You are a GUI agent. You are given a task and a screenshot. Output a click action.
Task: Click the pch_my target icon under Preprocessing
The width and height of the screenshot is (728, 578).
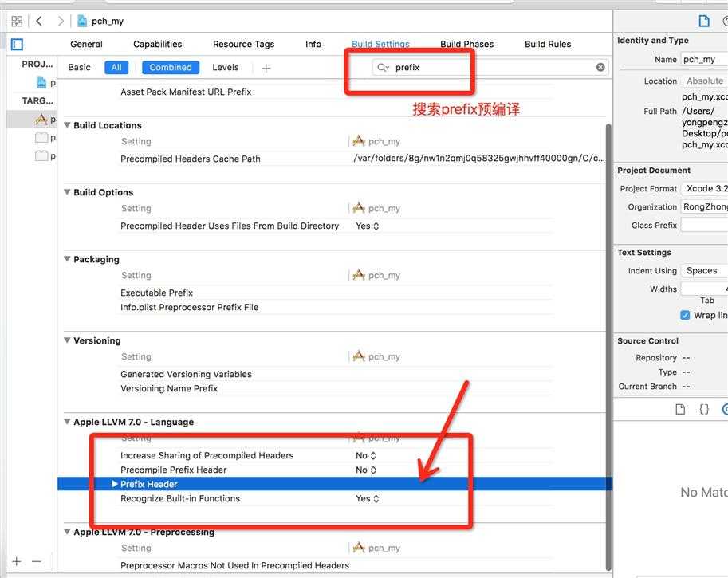point(359,548)
